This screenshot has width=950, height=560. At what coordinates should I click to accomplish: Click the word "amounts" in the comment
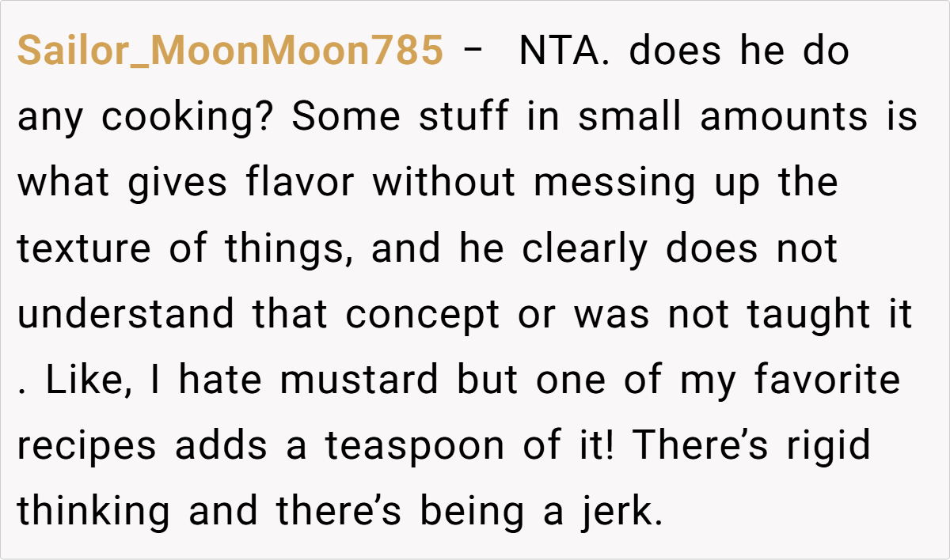[784, 118]
